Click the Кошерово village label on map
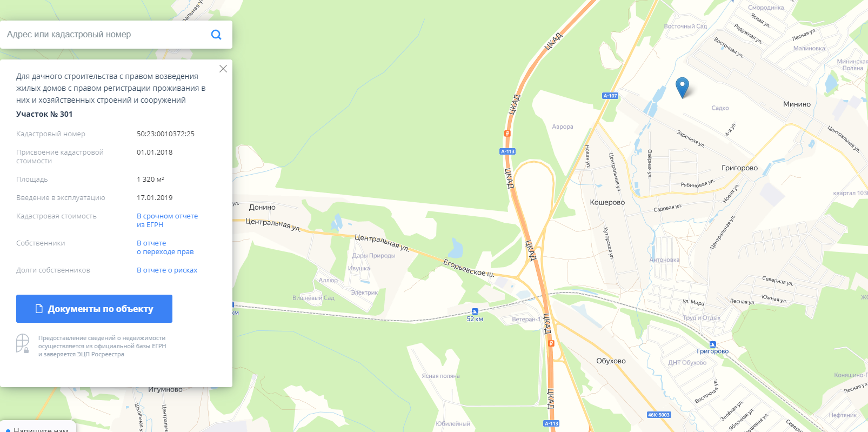Viewport: 868px width, 432px height. tap(607, 202)
